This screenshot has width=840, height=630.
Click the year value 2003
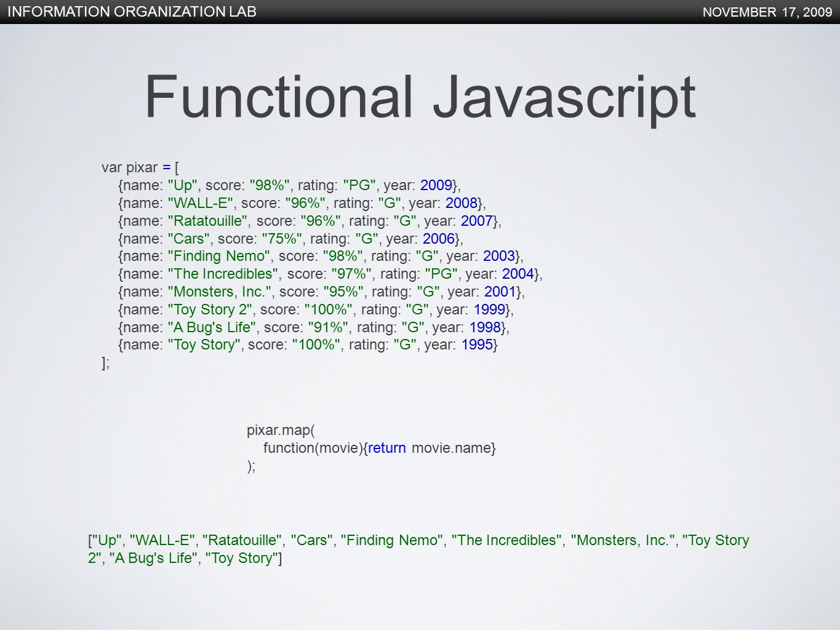[499, 256]
